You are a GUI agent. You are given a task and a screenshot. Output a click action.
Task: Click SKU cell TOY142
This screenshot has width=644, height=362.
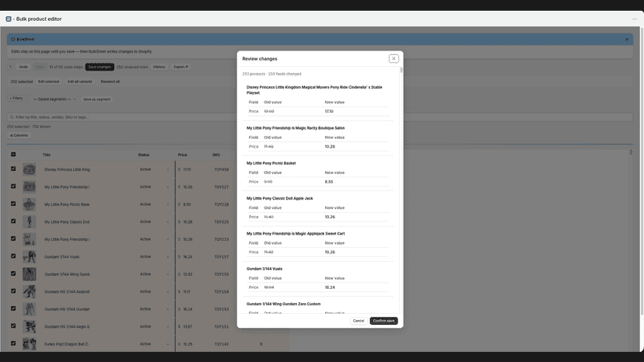[222, 344]
